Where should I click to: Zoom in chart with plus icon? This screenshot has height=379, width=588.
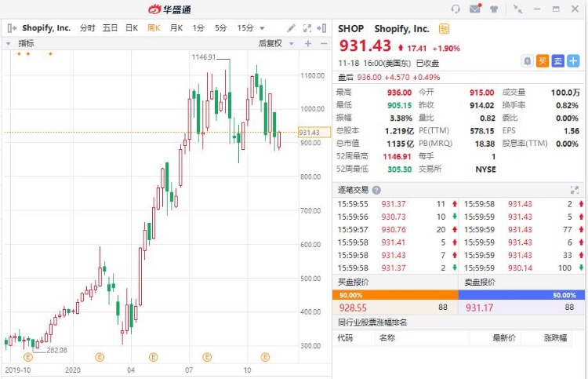(x=308, y=43)
